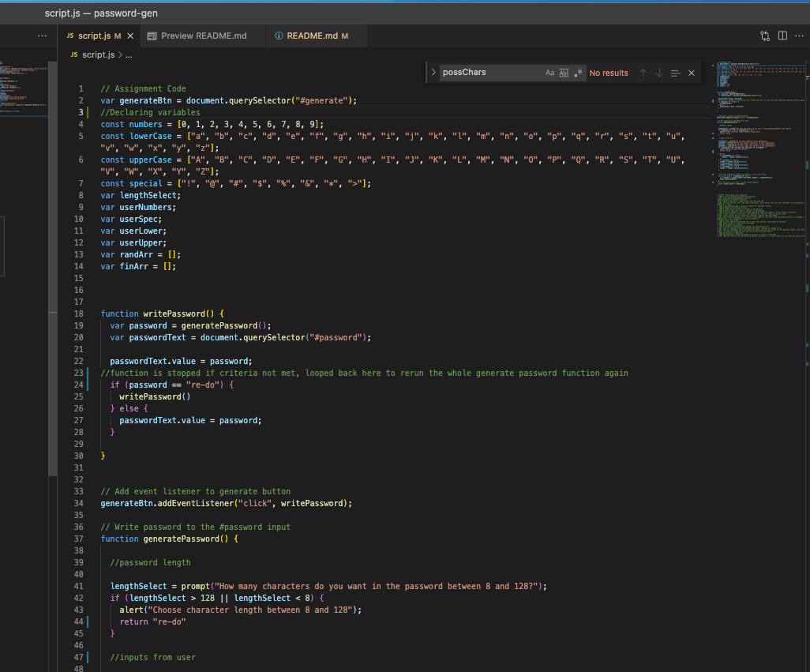
Task: Dismiss the find widget with its X icon
Action: coord(690,73)
